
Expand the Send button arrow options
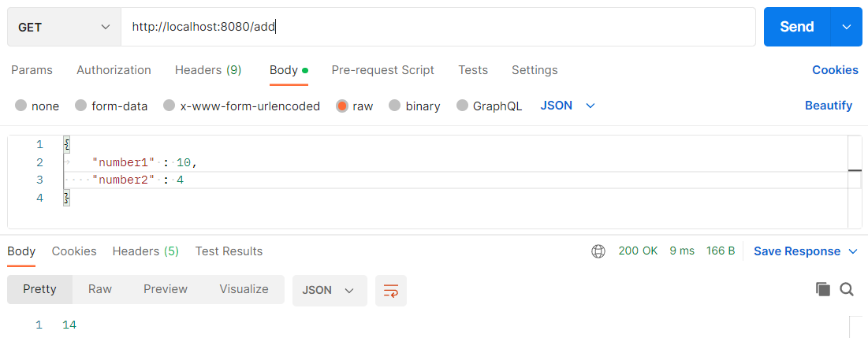(847, 27)
